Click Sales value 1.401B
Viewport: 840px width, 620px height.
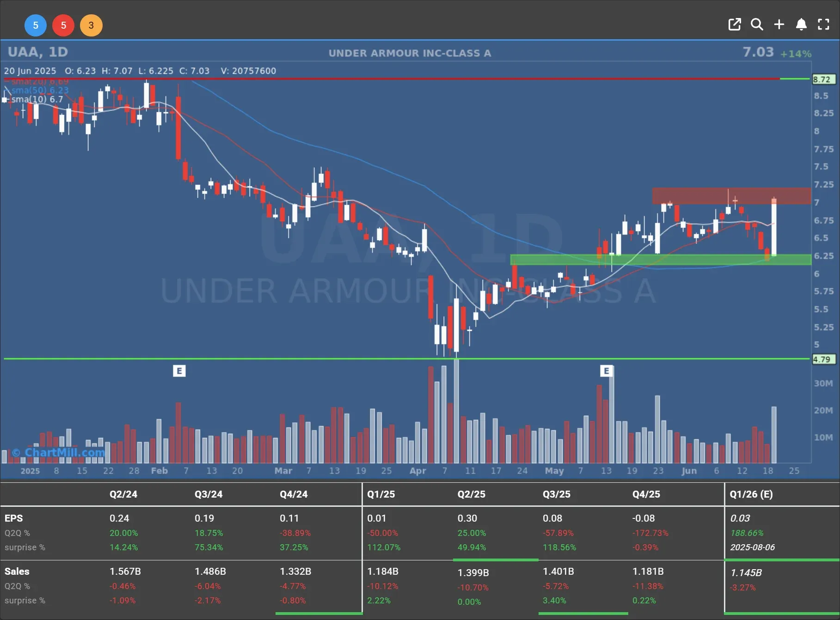[x=558, y=571]
